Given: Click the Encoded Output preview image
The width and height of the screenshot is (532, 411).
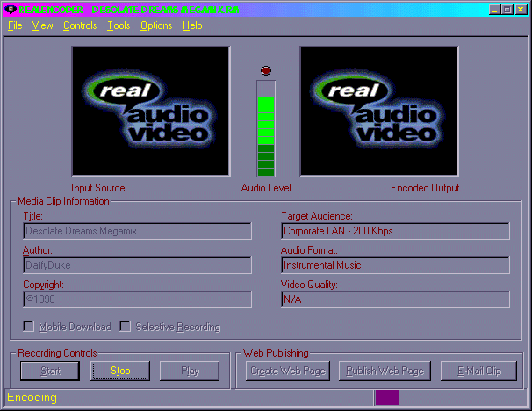Looking at the screenshot, I should [x=379, y=112].
